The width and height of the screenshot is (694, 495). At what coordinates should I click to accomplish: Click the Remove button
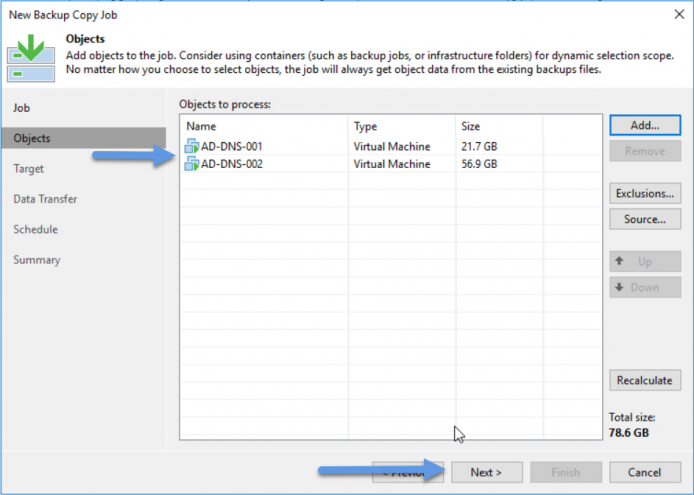(645, 151)
